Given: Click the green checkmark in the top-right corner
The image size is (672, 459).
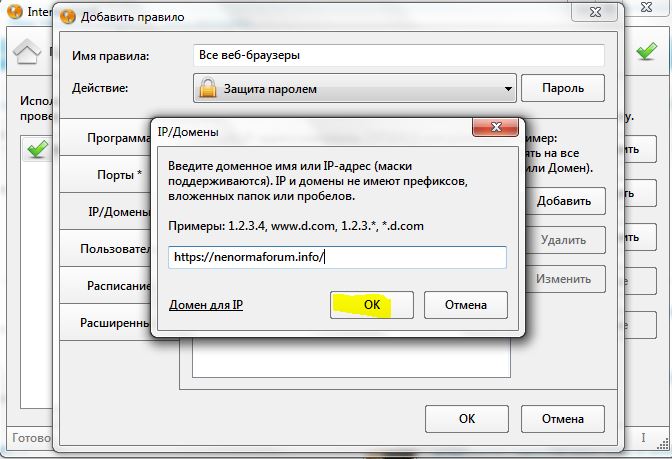Looking at the screenshot, I should click(647, 52).
